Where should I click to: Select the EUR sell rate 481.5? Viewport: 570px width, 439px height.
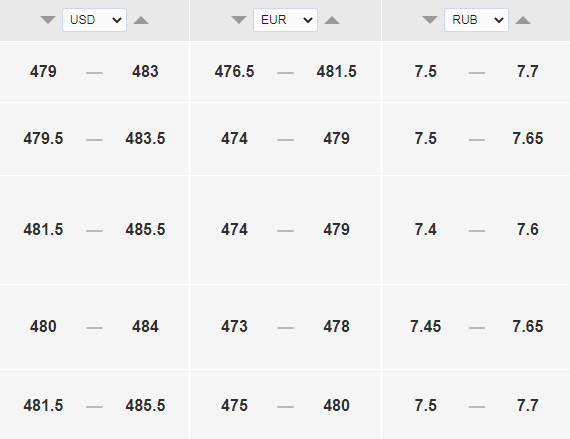[x=337, y=72]
